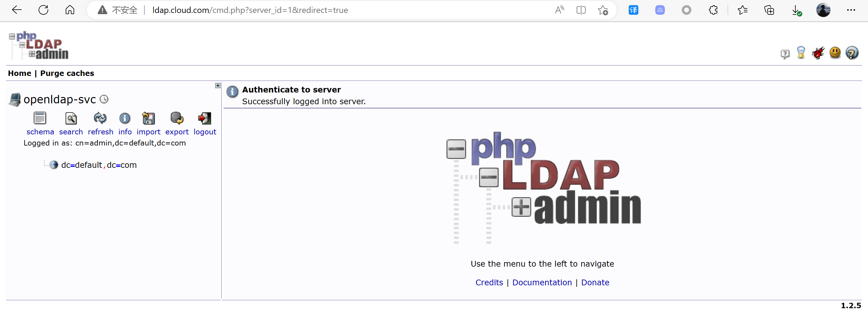Click the export icon
Screen dimensions: 868x332
pos(177,118)
